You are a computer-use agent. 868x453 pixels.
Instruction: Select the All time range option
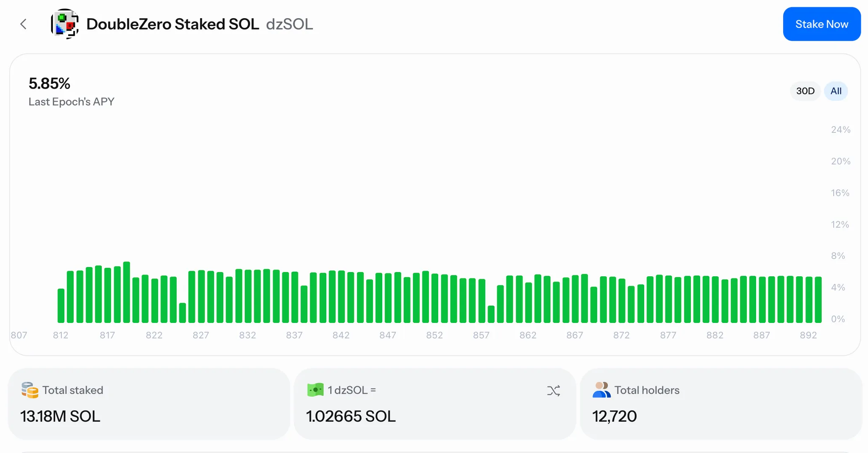(836, 91)
